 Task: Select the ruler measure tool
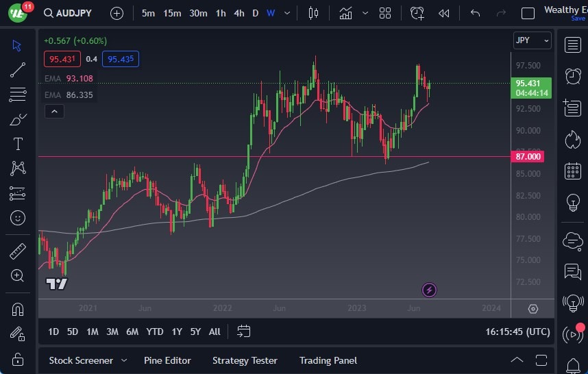click(x=18, y=251)
